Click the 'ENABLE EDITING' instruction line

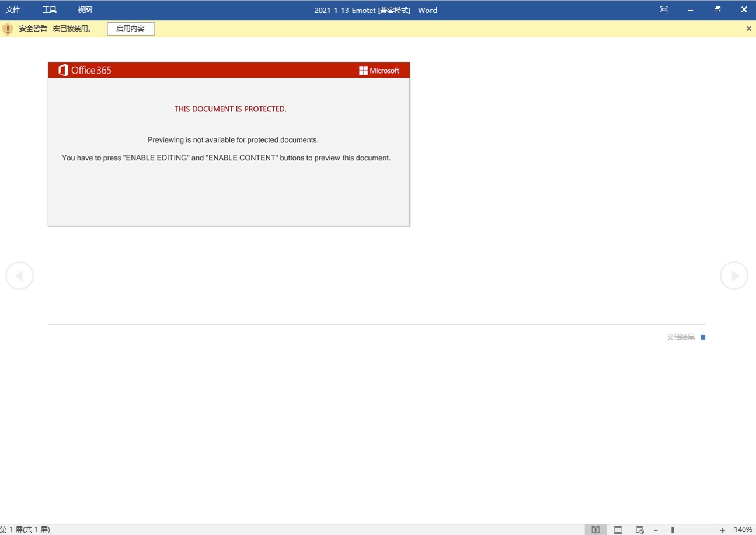[x=226, y=158]
